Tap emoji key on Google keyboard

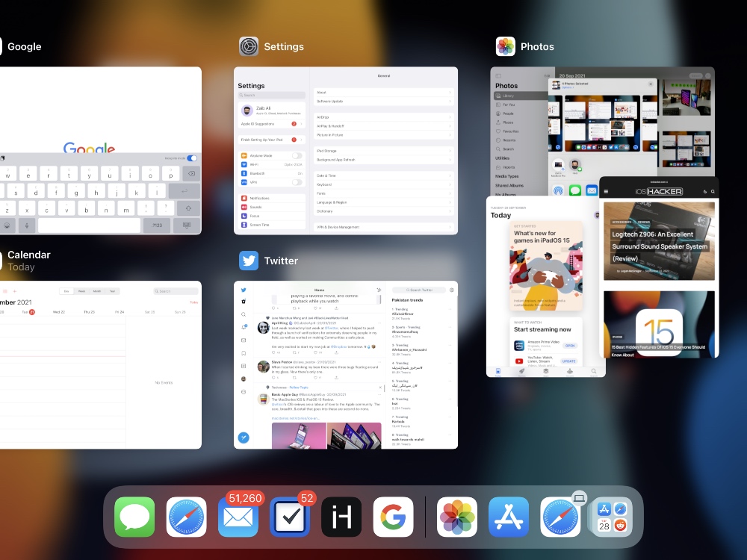click(7, 225)
